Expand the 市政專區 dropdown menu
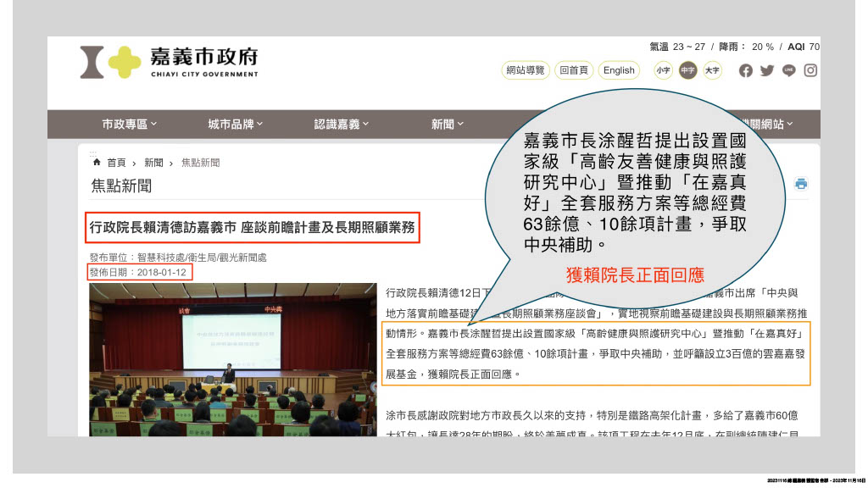The image size is (868, 488). (x=130, y=125)
